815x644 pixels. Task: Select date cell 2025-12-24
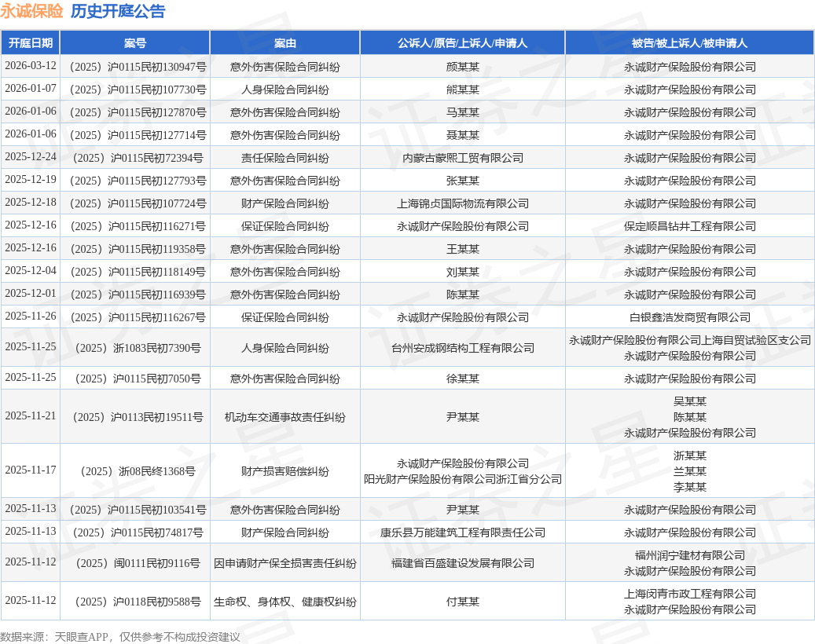(31, 157)
